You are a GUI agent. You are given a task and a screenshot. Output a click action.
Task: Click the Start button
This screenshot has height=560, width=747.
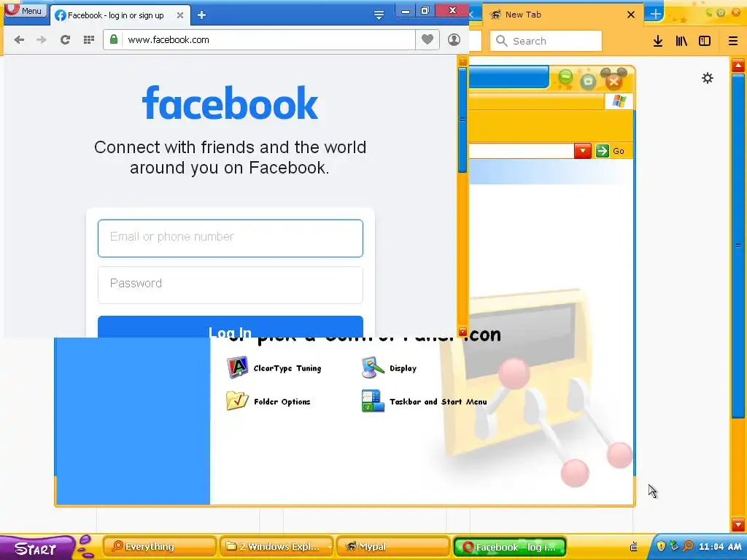tap(36, 548)
